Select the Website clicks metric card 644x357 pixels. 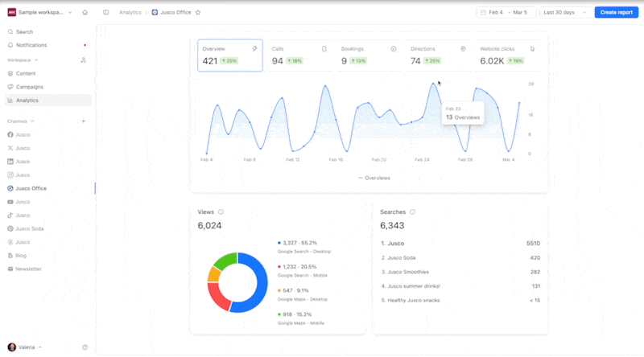pos(507,55)
